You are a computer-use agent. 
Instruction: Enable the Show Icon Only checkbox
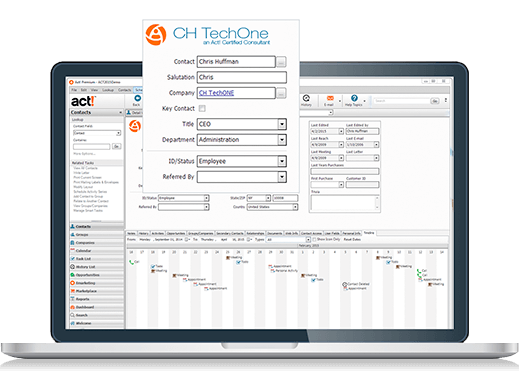(314, 240)
